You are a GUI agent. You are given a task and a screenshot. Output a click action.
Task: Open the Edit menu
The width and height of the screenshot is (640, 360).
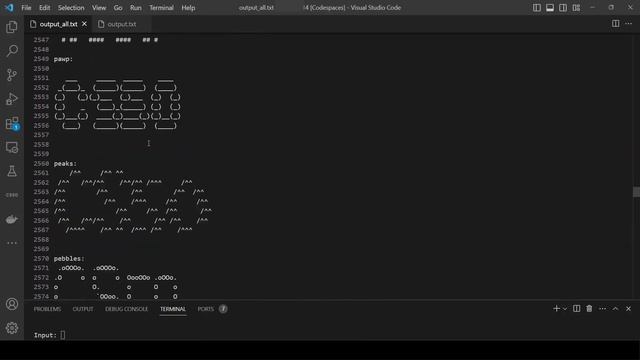tap(44, 8)
